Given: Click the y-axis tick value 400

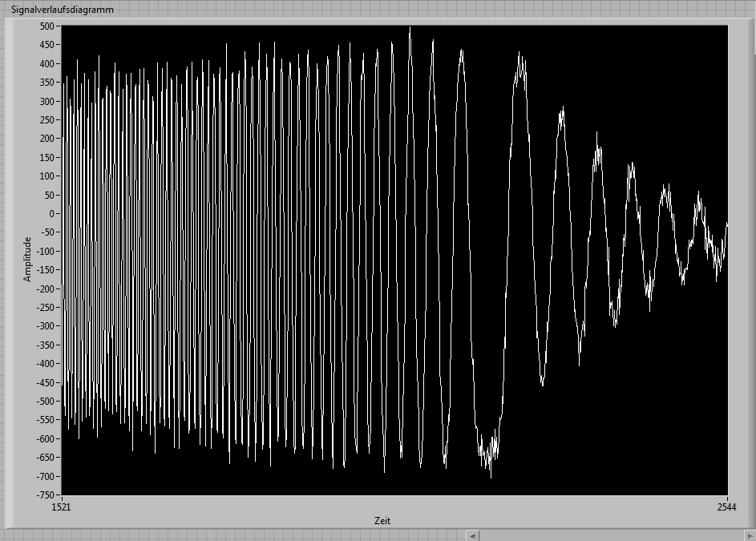Looking at the screenshot, I should 46,63.
